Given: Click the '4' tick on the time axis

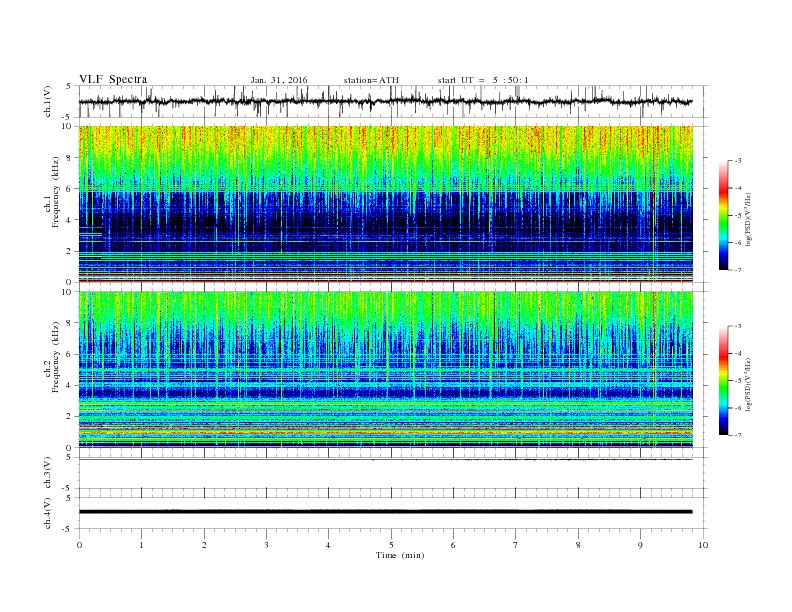Looking at the screenshot, I should pos(328,545).
